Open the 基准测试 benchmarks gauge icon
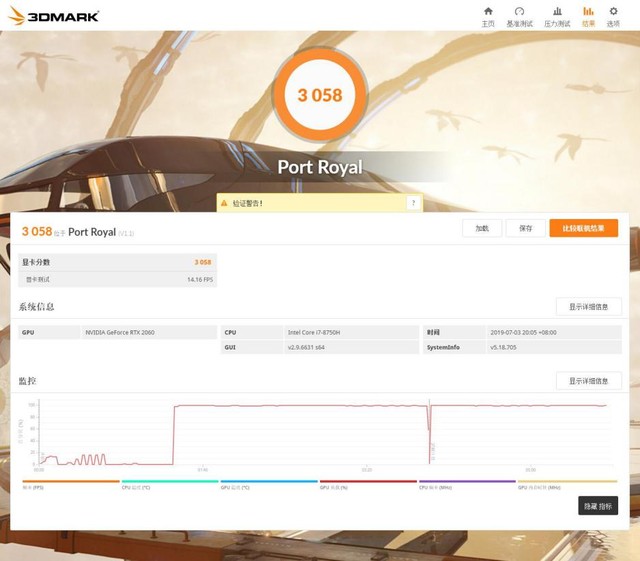Image resolution: width=640 pixels, height=561 pixels. (519, 11)
